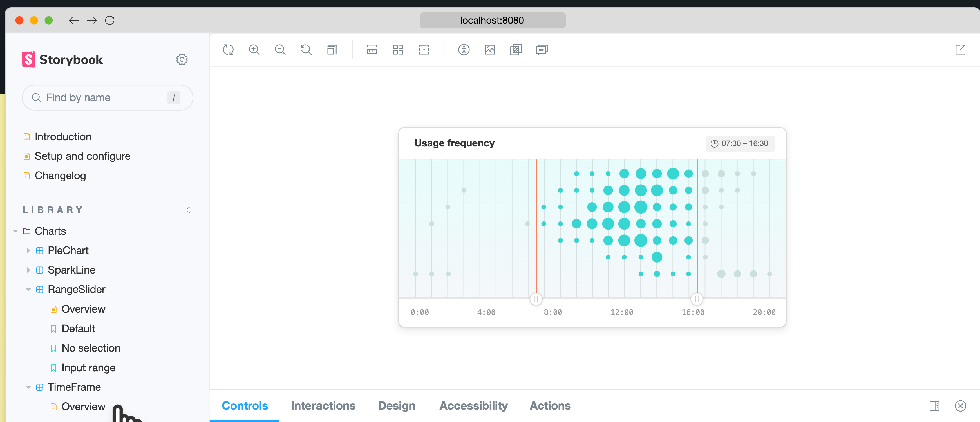Viewport: 980px width, 422px height.
Task: Click the Storybook logo
Action: click(x=62, y=59)
